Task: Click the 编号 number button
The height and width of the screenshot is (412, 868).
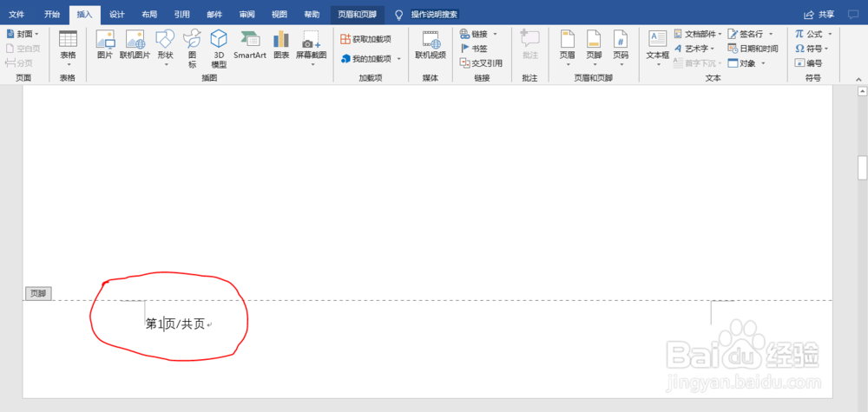Action: point(808,63)
